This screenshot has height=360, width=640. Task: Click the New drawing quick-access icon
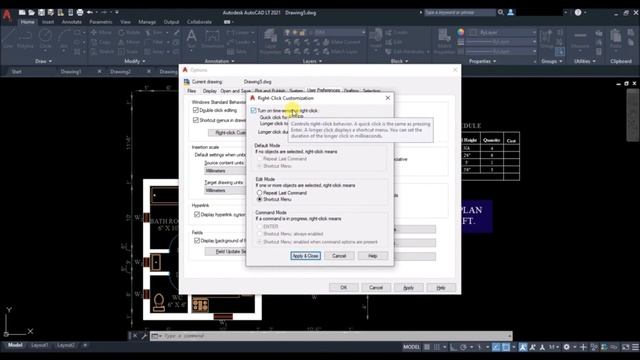coord(22,13)
